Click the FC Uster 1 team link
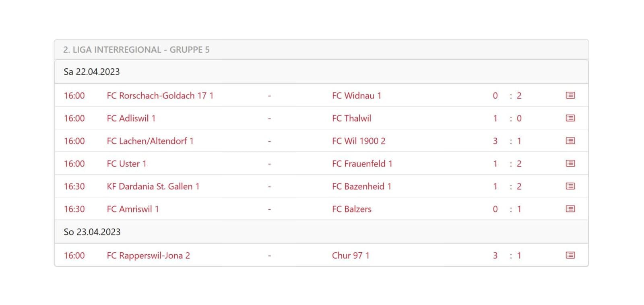This screenshot has width=644, height=305. click(x=126, y=164)
